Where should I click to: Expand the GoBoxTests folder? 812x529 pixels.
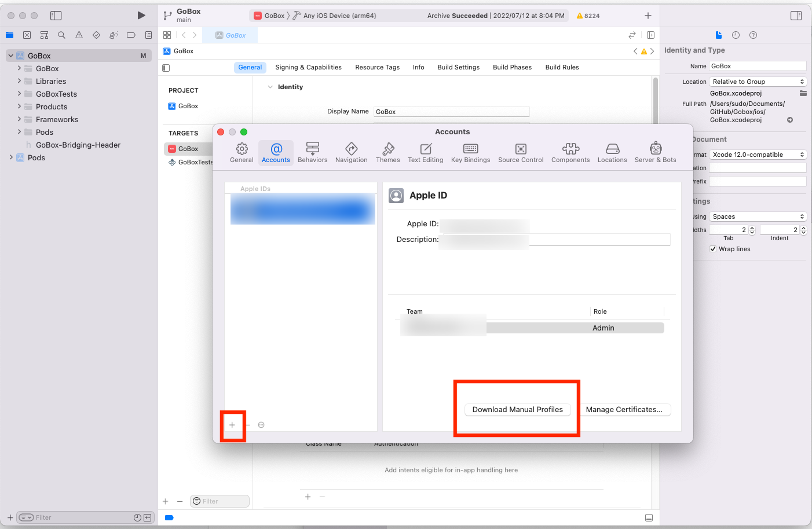[19, 94]
